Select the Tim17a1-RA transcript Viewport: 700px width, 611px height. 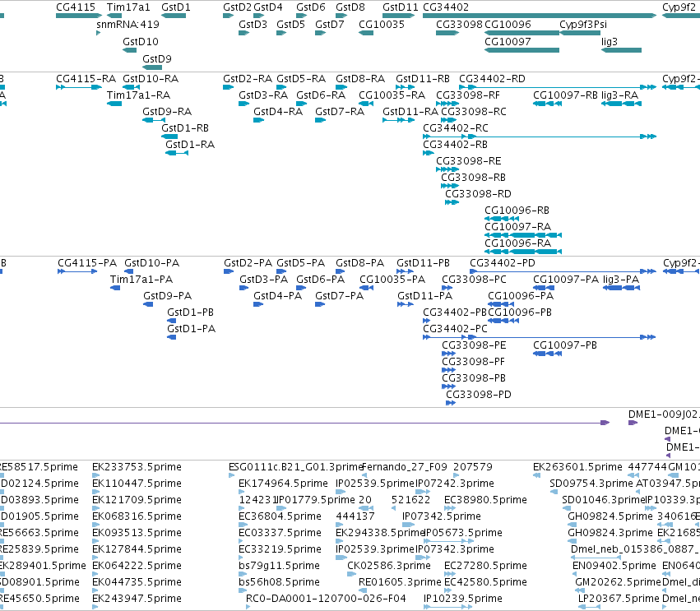tap(114, 104)
